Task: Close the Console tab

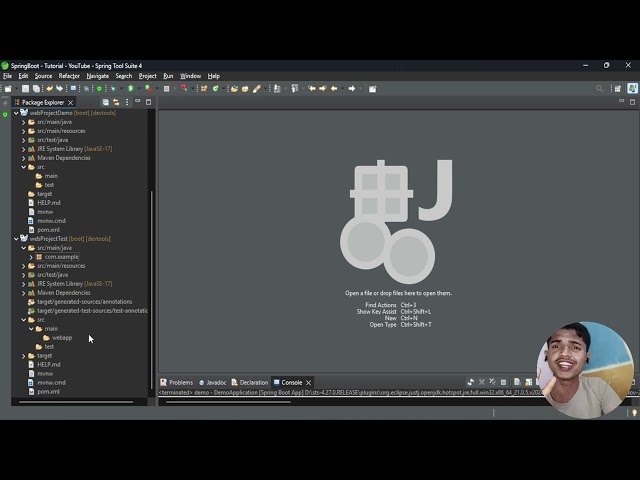Action: tap(309, 382)
